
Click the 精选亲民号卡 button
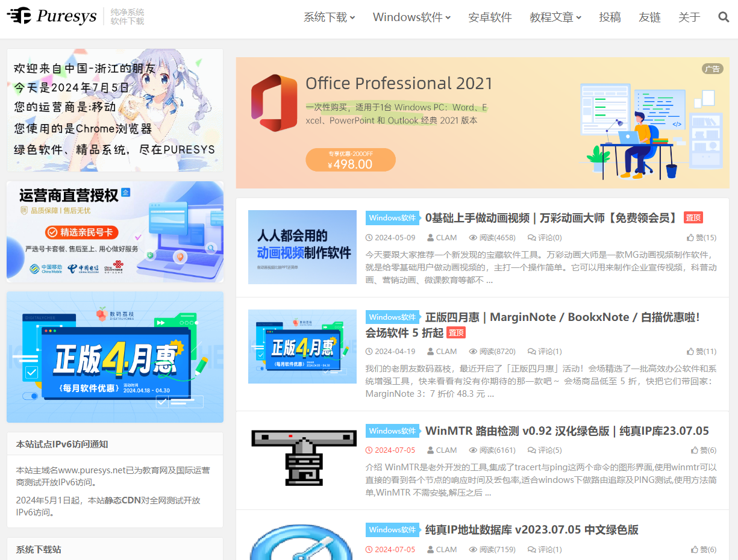[81, 232]
